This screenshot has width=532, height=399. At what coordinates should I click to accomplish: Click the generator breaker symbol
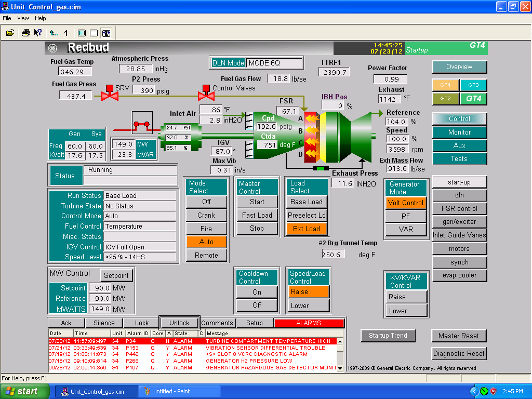point(142,125)
